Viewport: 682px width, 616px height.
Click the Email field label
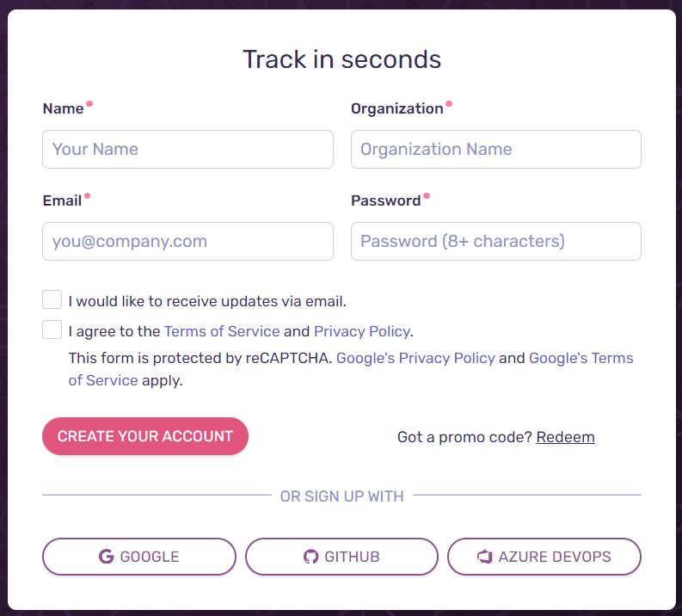(x=62, y=200)
